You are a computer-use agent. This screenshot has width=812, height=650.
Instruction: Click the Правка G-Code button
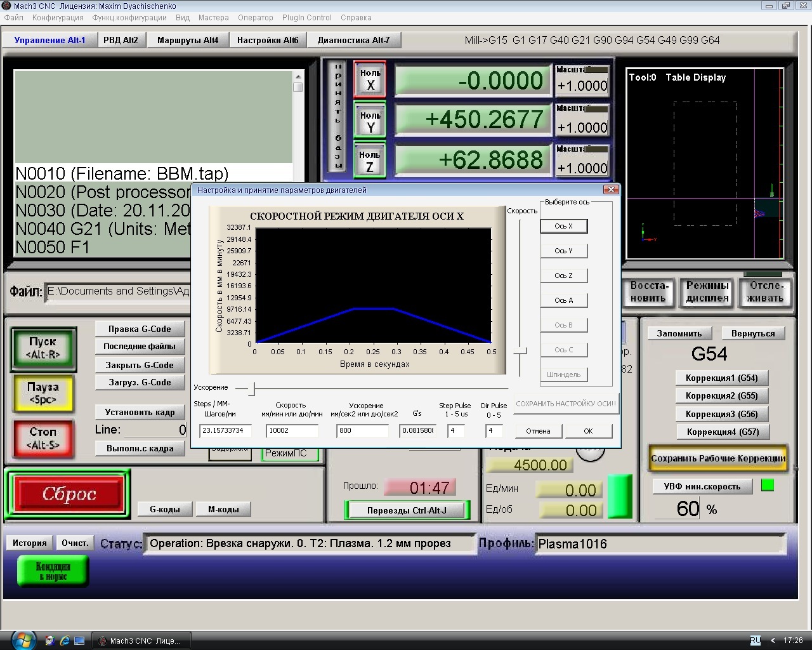click(x=140, y=329)
